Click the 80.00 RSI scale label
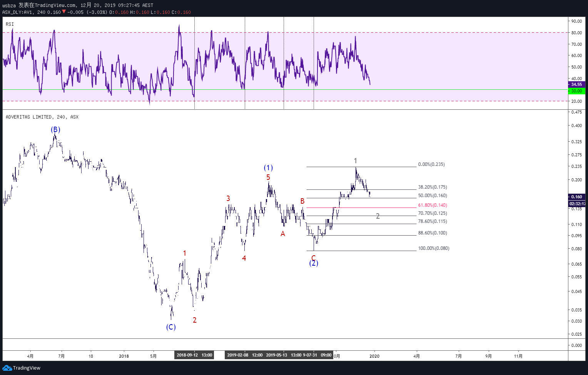The height and width of the screenshot is (375, 588). [576, 33]
